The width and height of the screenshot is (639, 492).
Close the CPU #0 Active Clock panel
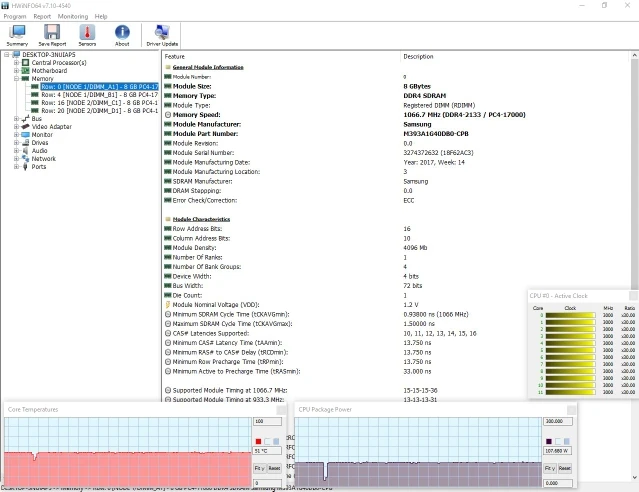coord(633,296)
